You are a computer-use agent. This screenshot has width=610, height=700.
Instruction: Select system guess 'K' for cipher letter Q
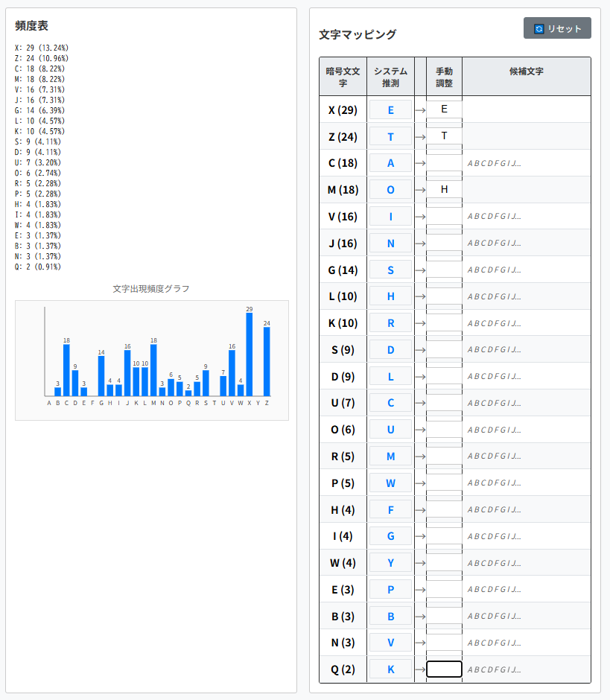390,669
